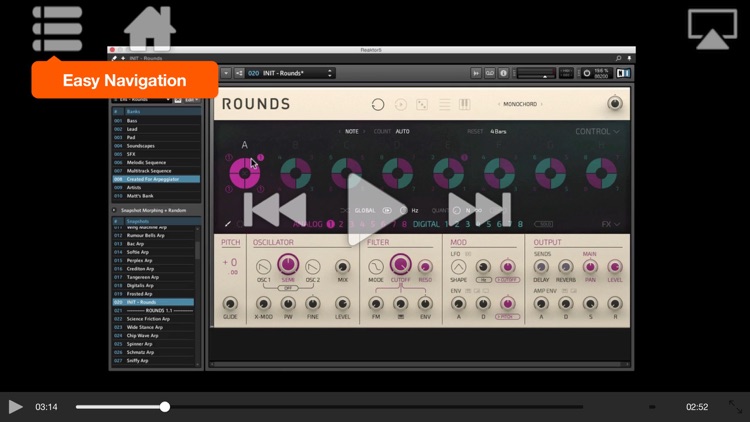Select ANALOG voice 1

331,224
